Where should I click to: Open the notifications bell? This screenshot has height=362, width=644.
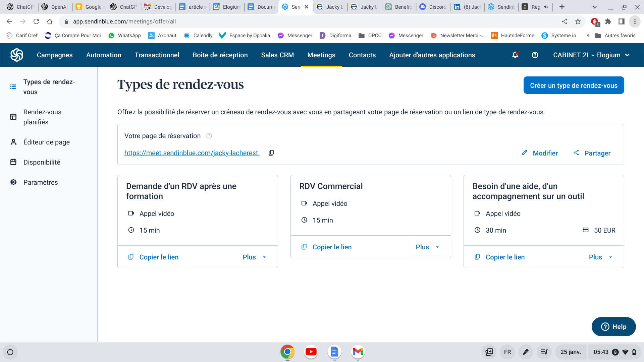coord(515,55)
